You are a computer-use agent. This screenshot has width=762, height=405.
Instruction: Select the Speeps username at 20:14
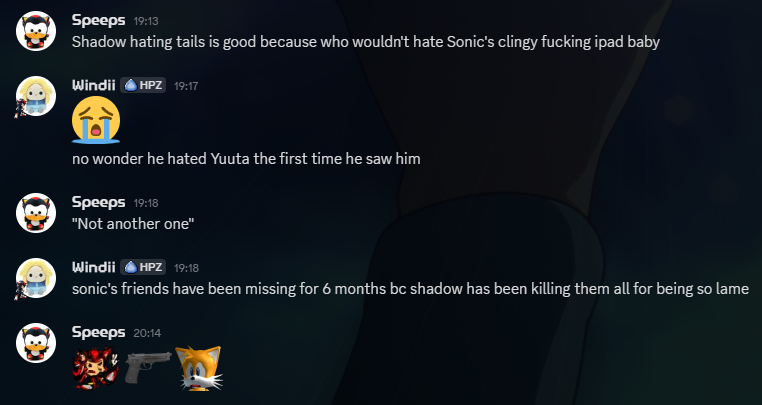(99, 332)
